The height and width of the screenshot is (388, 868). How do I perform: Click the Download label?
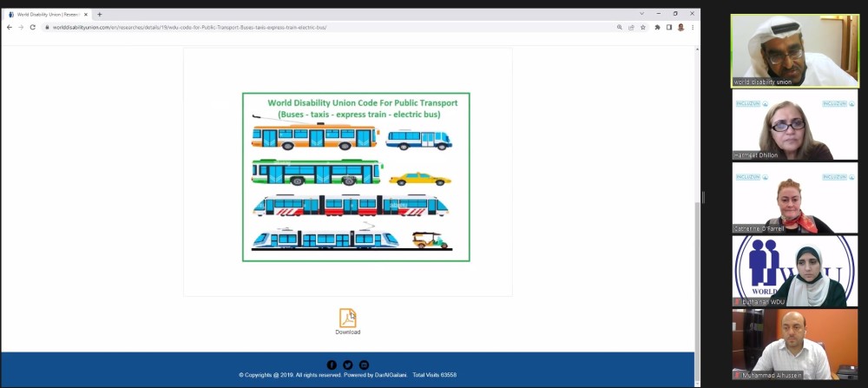pyautogui.click(x=348, y=332)
